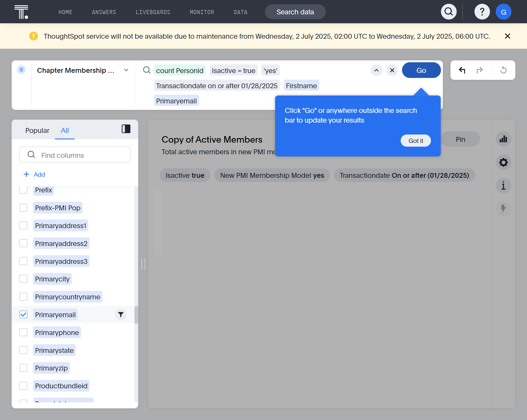The height and width of the screenshot is (420, 527).
Task: Open the search magnifier in top bar
Action: (449, 12)
